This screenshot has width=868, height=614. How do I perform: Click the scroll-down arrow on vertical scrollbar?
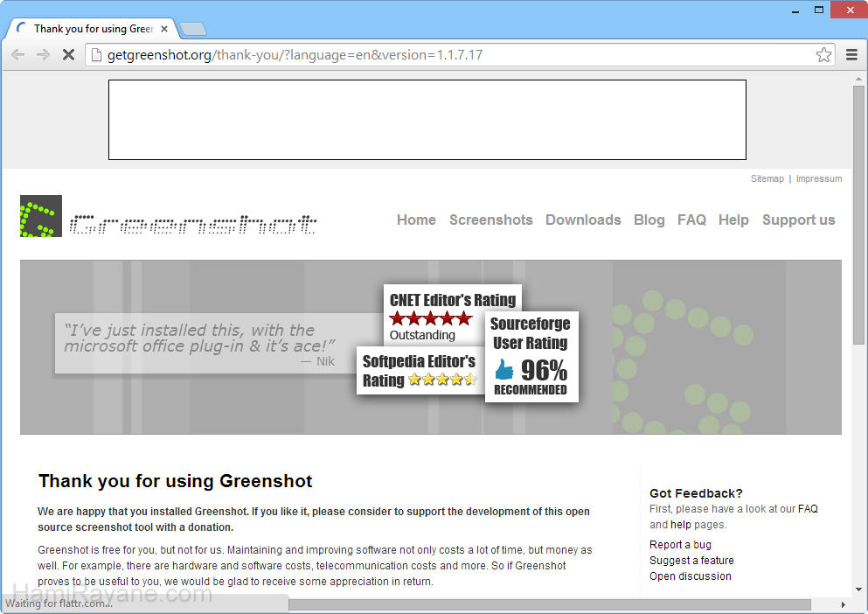click(858, 589)
